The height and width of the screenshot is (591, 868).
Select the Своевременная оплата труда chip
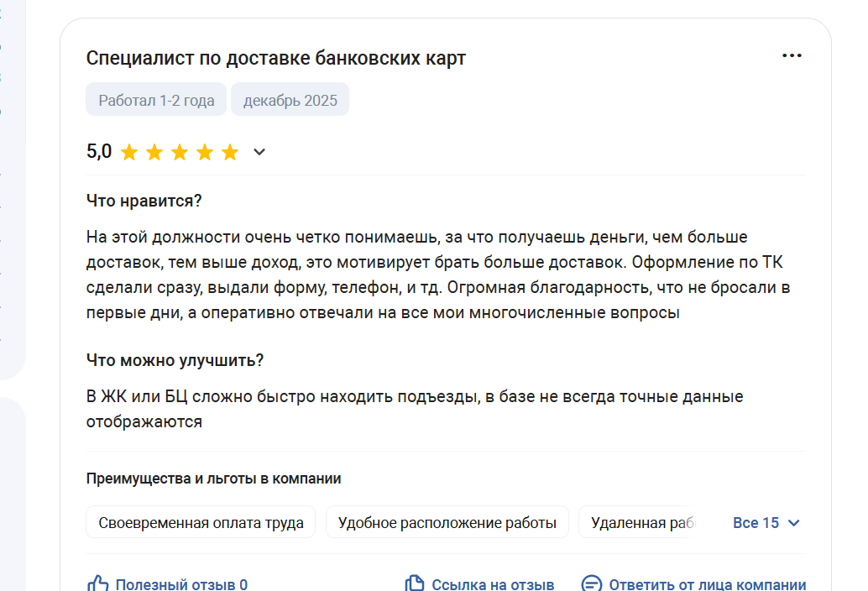click(x=201, y=523)
